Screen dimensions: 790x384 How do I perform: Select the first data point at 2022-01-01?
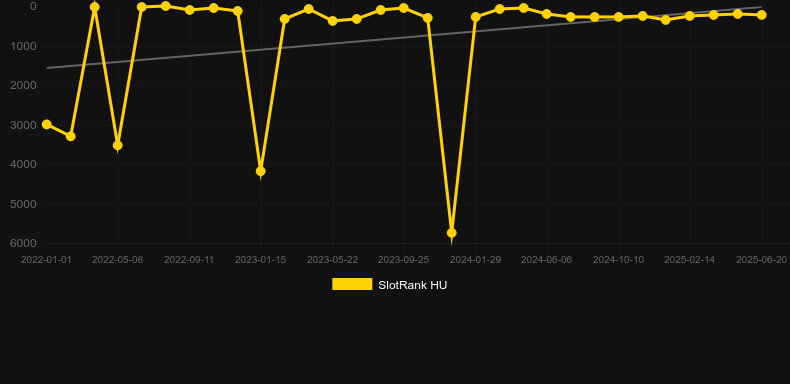coord(47,124)
